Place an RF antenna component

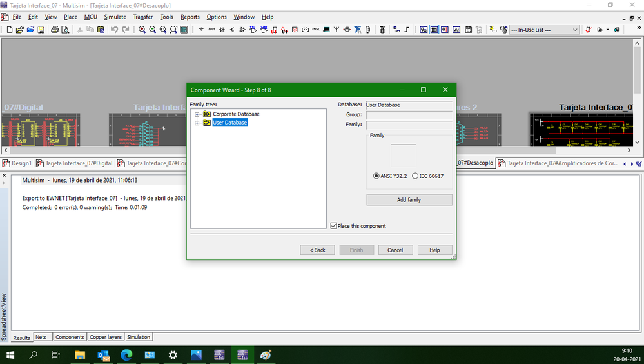point(337,30)
